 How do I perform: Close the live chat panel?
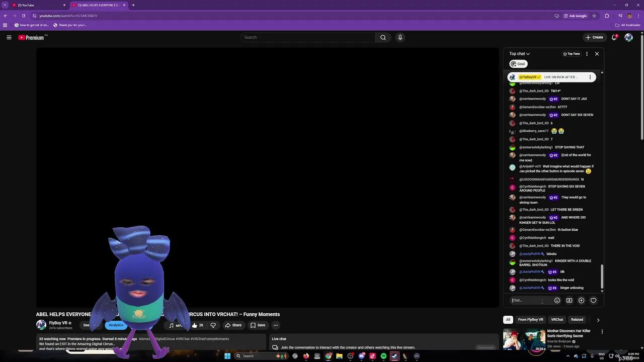[597, 54]
